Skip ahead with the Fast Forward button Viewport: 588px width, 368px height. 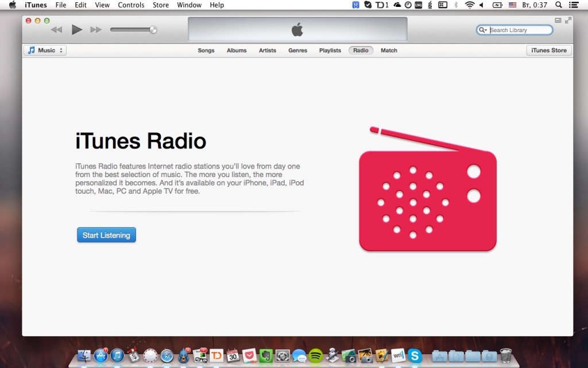tap(96, 30)
